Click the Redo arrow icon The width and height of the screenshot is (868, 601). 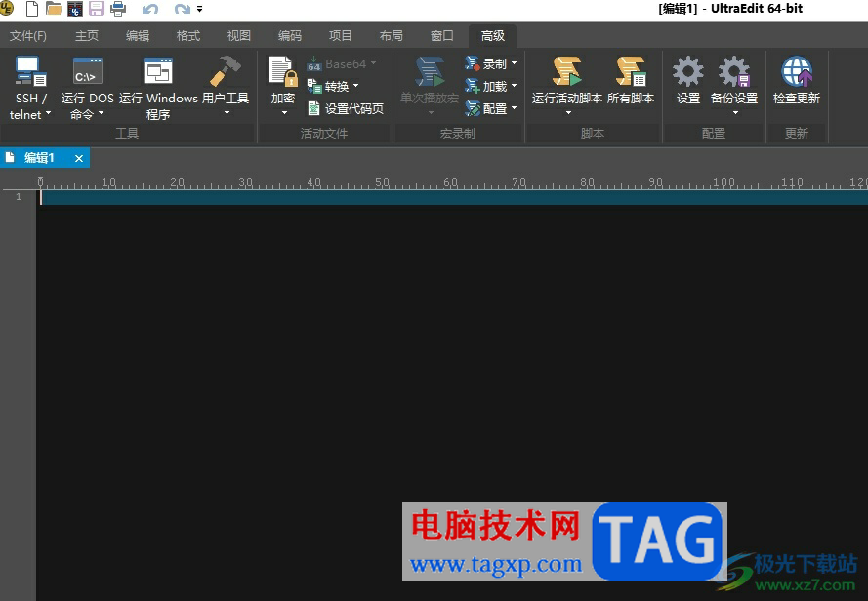point(183,9)
